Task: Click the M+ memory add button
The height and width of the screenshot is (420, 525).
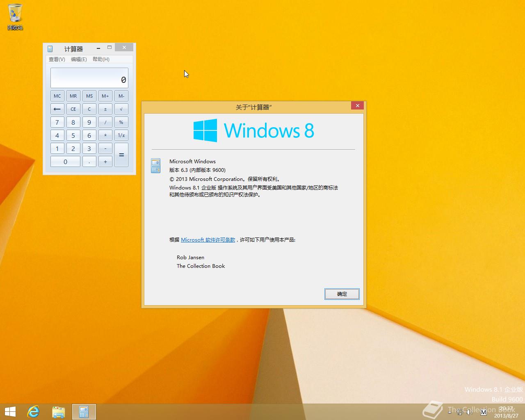Action: click(x=105, y=96)
